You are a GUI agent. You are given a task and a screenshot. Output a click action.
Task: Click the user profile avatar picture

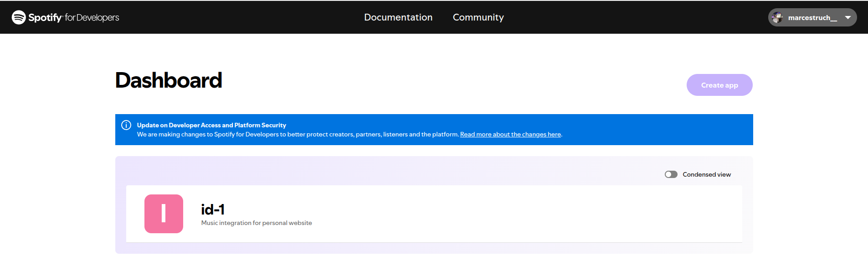(x=777, y=17)
